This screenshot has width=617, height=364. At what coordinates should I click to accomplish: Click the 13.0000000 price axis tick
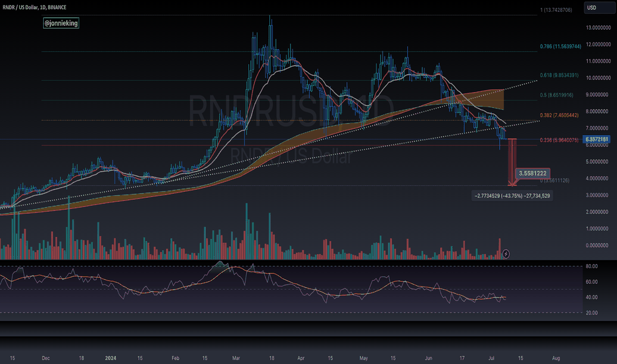598,28
